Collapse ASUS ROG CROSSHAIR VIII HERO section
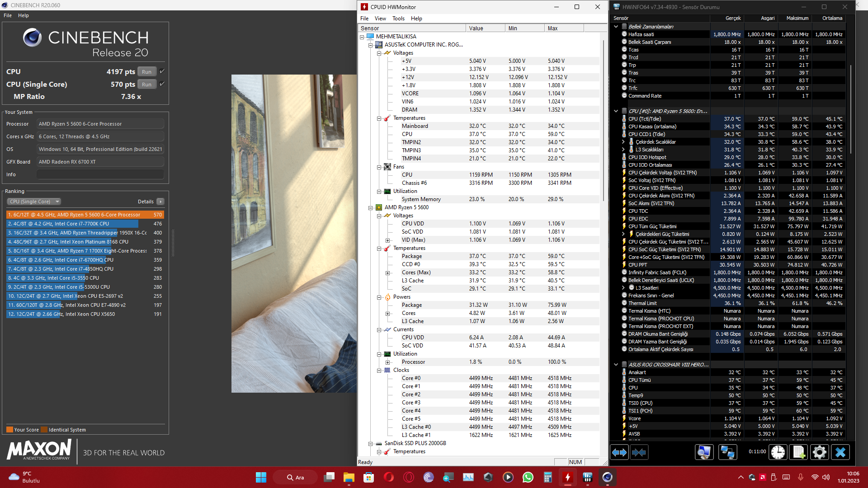Screen dimensions: 868x488 tap(616, 365)
